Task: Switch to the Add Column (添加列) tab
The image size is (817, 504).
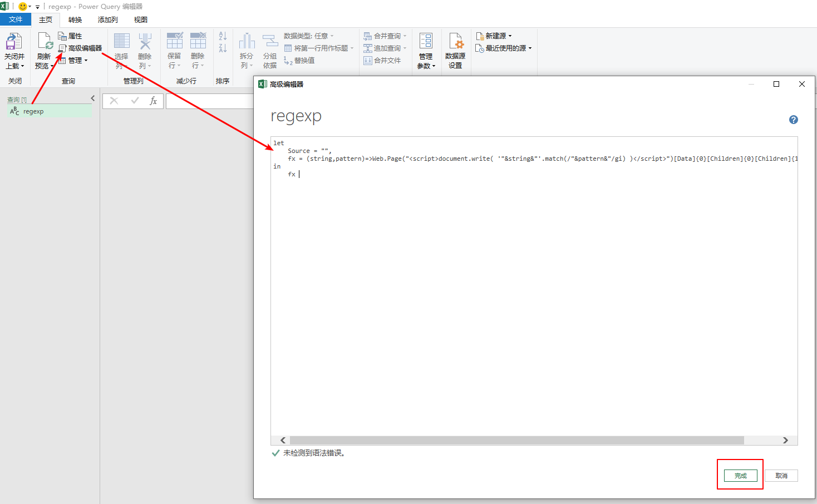Action: coord(108,20)
